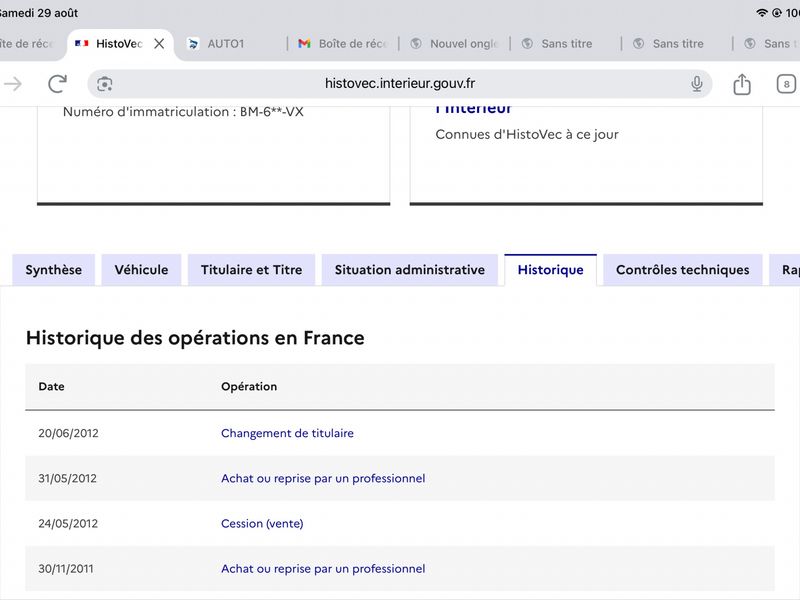
Task: Switch to the Nouvel onglet tab
Action: click(x=454, y=44)
